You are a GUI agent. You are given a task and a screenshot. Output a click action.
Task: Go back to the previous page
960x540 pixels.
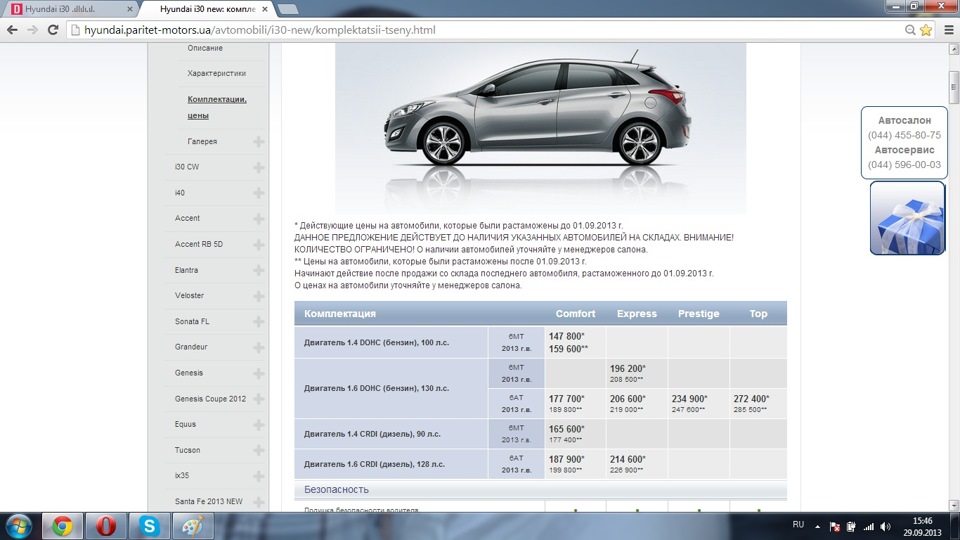click(x=12, y=29)
